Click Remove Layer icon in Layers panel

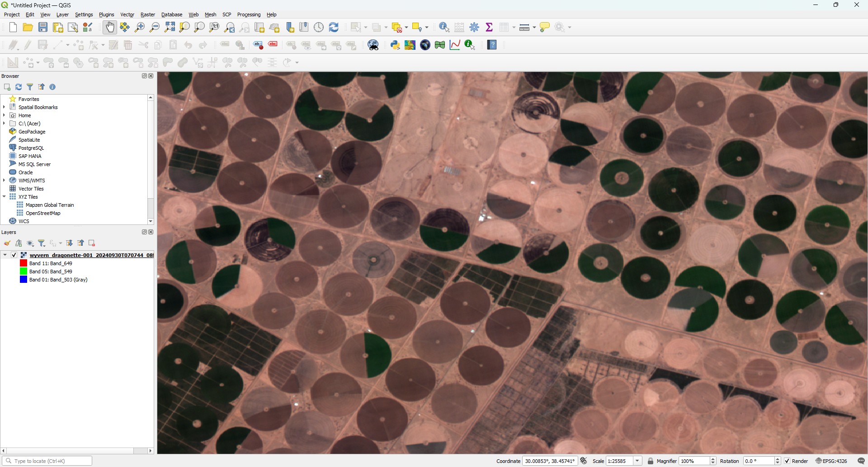coord(92,243)
